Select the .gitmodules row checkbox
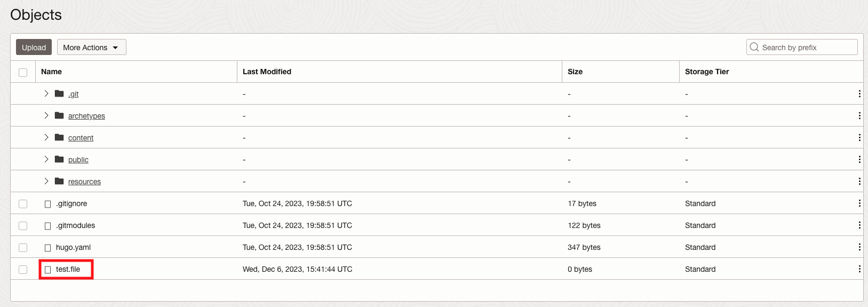Image resolution: width=868 pixels, height=307 pixels. click(23, 226)
